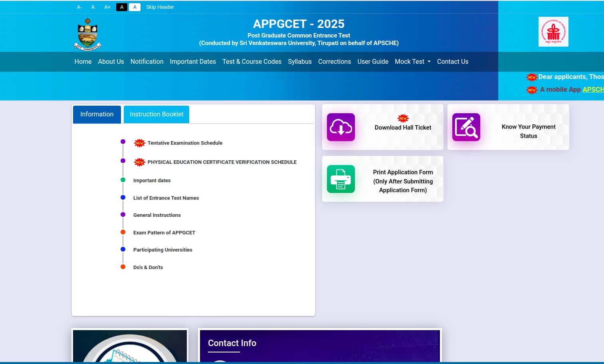
Task: Open Contact Us menu item
Action: click(x=453, y=61)
